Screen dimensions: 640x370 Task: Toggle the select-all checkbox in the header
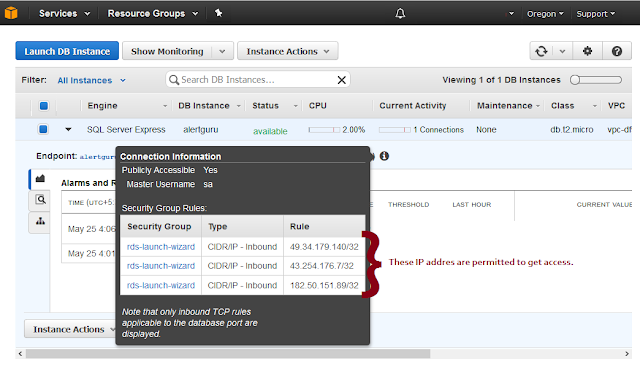44,106
